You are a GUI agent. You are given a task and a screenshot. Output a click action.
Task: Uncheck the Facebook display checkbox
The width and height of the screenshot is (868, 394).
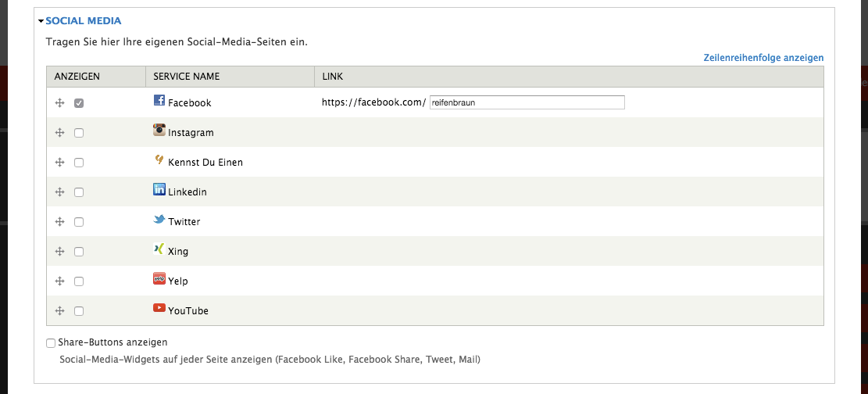pyautogui.click(x=79, y=103)
